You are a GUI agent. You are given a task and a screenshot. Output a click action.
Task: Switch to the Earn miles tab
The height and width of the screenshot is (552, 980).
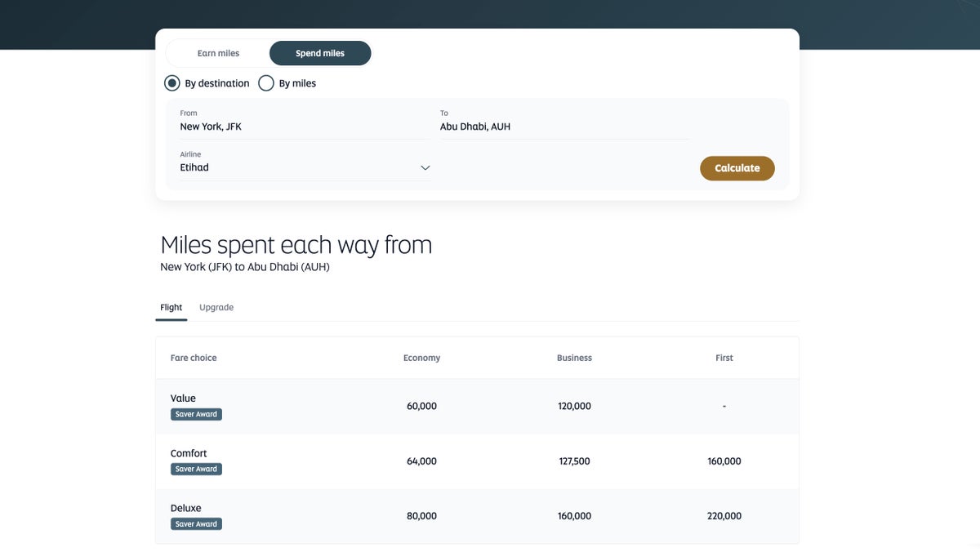218,53
